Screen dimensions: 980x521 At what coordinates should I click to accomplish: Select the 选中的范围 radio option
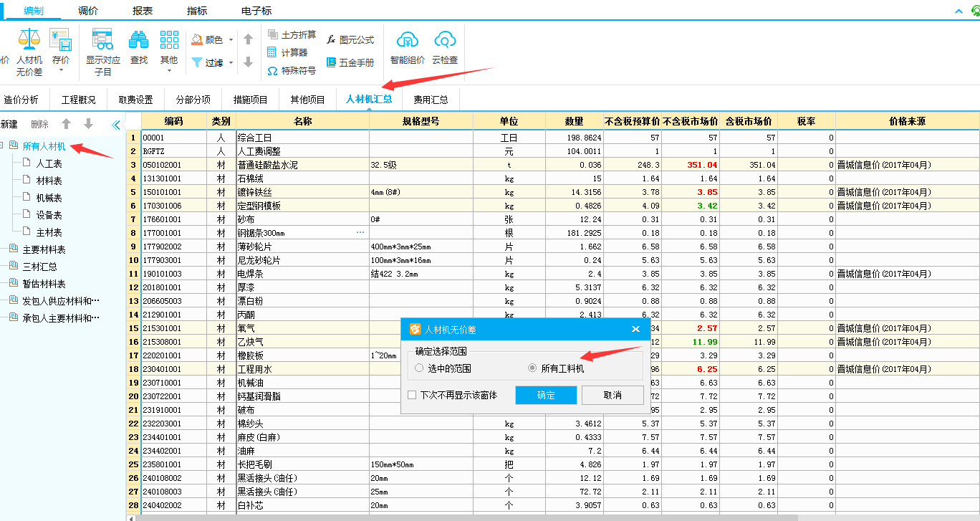coord(420,368)
